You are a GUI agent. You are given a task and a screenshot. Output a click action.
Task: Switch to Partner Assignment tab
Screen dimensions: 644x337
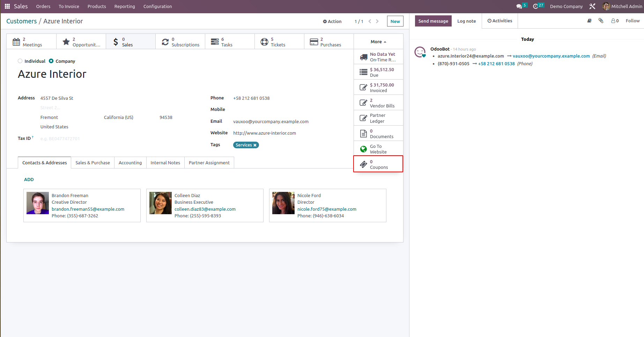209,163
